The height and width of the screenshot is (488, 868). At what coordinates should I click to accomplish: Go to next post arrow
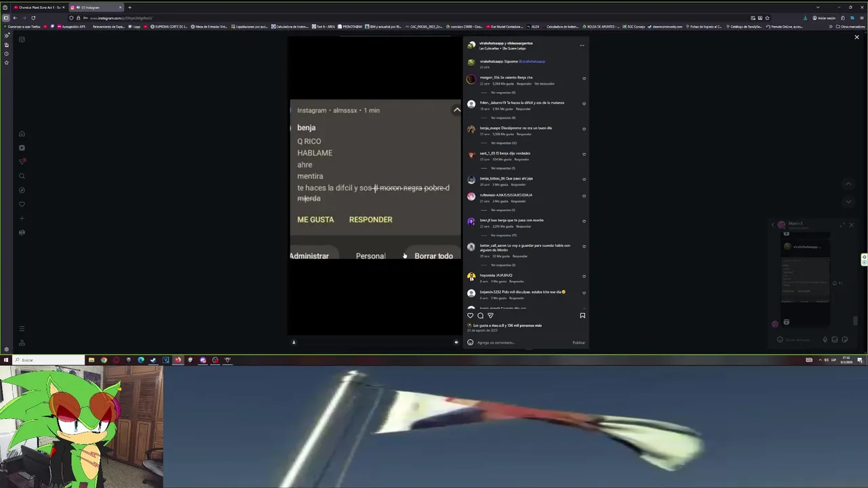click(848, 202)
